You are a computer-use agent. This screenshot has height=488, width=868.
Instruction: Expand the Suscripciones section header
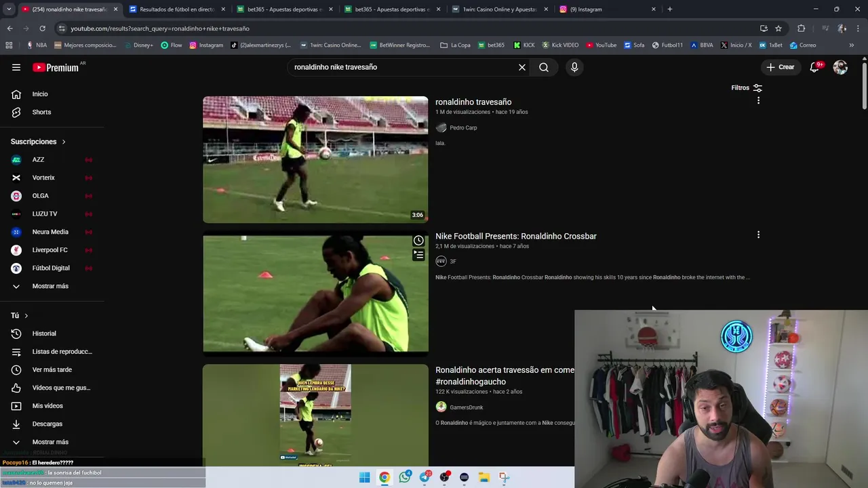coord(38,142)
